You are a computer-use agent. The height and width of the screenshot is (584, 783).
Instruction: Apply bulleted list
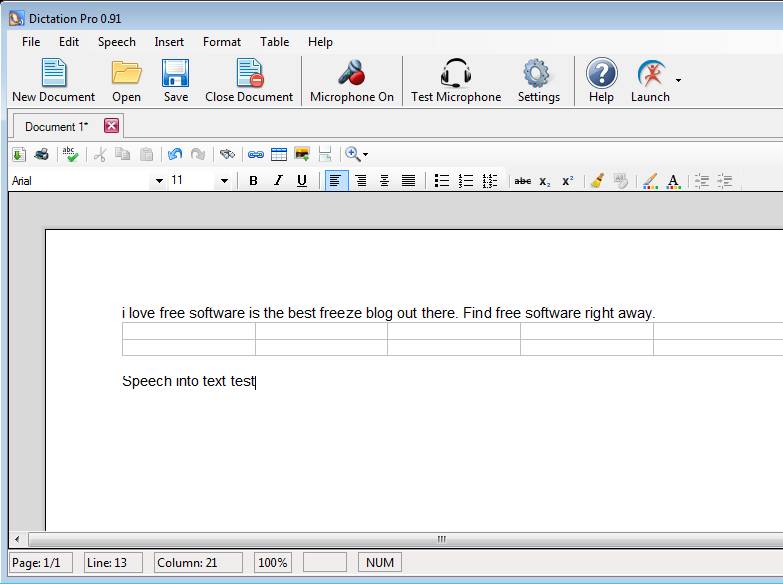coord(441,181)
